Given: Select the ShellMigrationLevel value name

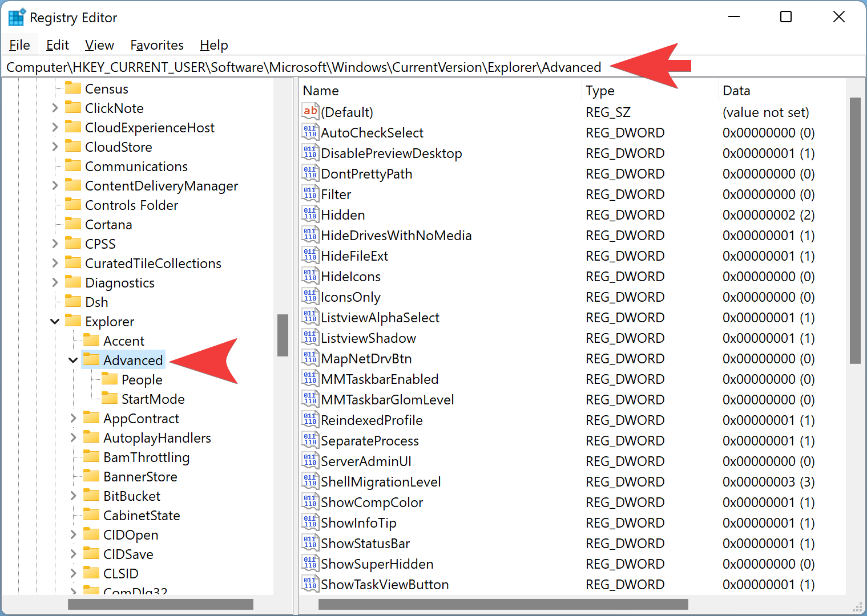Looking at the screenshot, I should pos(381,482).
